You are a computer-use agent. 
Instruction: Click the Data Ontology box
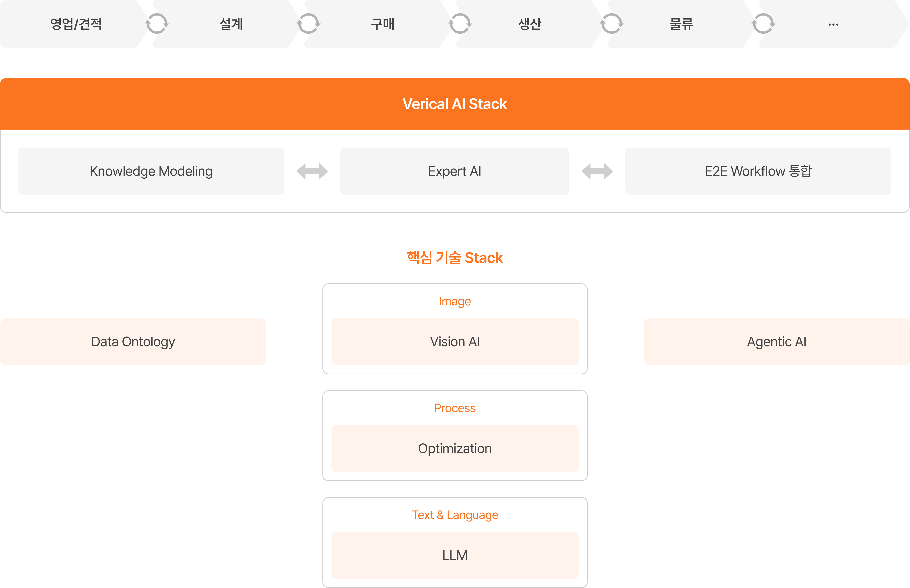(133, 342)
